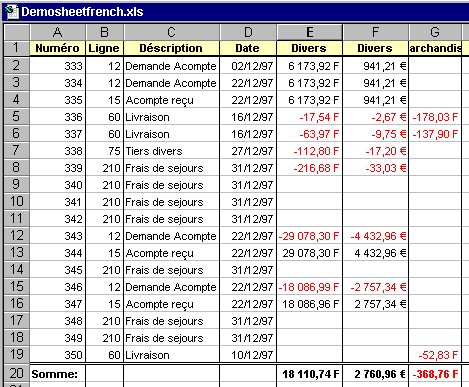Select column E header
Image resolution: width=469 pixels, height=387 pixels.
(310, 32)
